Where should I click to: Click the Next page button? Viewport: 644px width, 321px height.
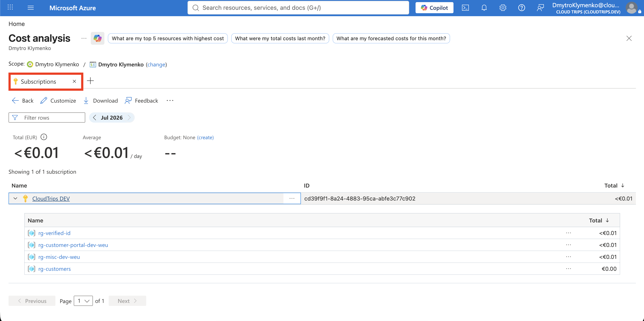point(127,301)
